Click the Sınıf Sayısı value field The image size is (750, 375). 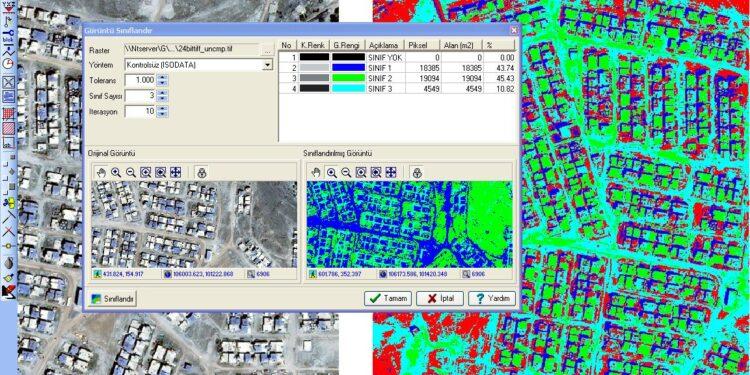click(140, 96)
